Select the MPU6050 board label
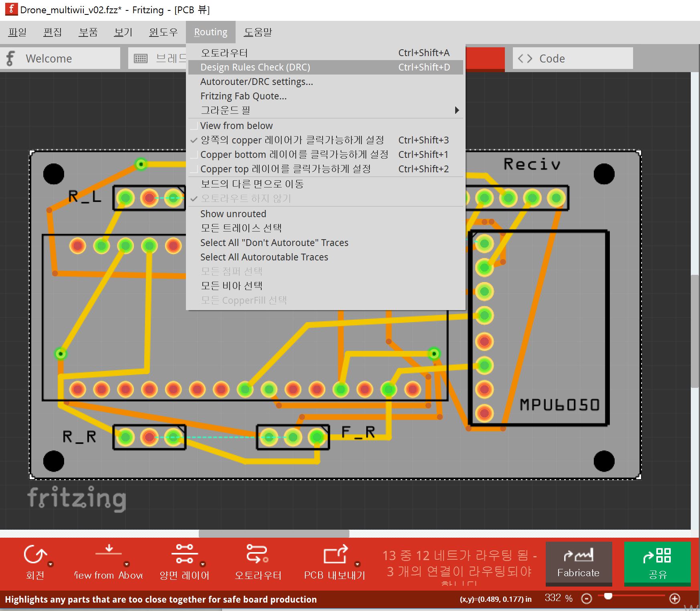This screenshot has height=611, width=700. (560, 405)
